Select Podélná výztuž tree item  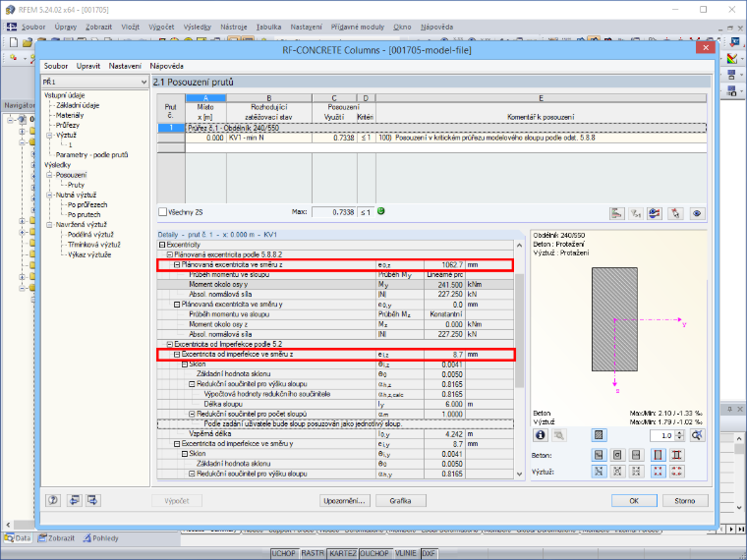click(x=90, y=235)
